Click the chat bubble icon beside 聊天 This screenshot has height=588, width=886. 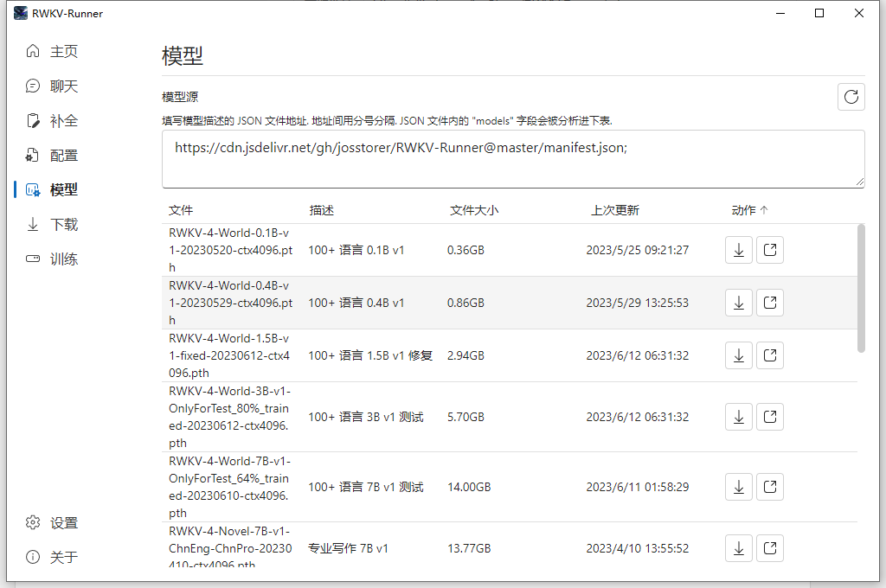click(33, 86)
